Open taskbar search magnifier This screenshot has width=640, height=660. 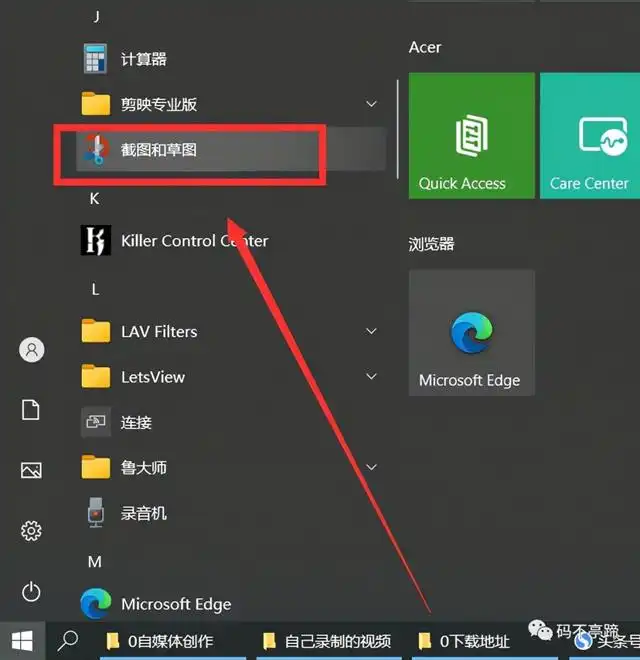click(x=68, y=641)
